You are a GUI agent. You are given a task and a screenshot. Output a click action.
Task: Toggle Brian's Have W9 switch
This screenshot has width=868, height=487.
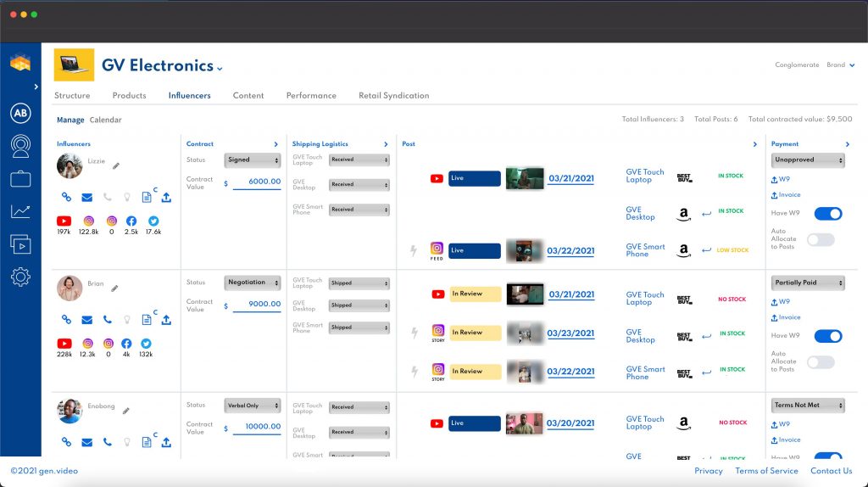827,336
